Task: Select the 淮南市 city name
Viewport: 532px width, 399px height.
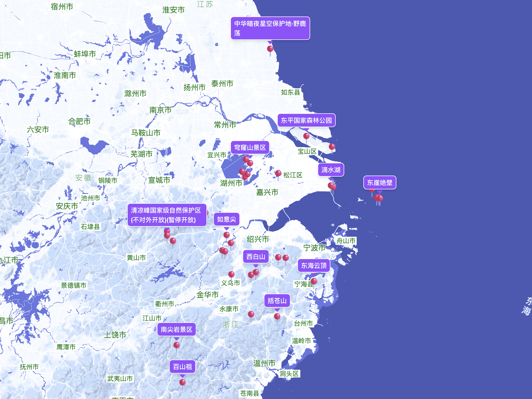Action: [x=65, y=75]
